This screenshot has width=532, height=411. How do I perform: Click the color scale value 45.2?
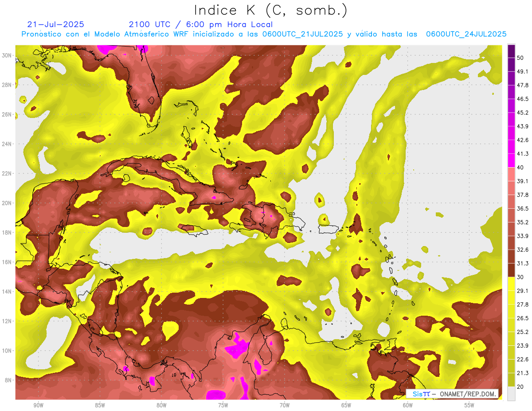523,113
